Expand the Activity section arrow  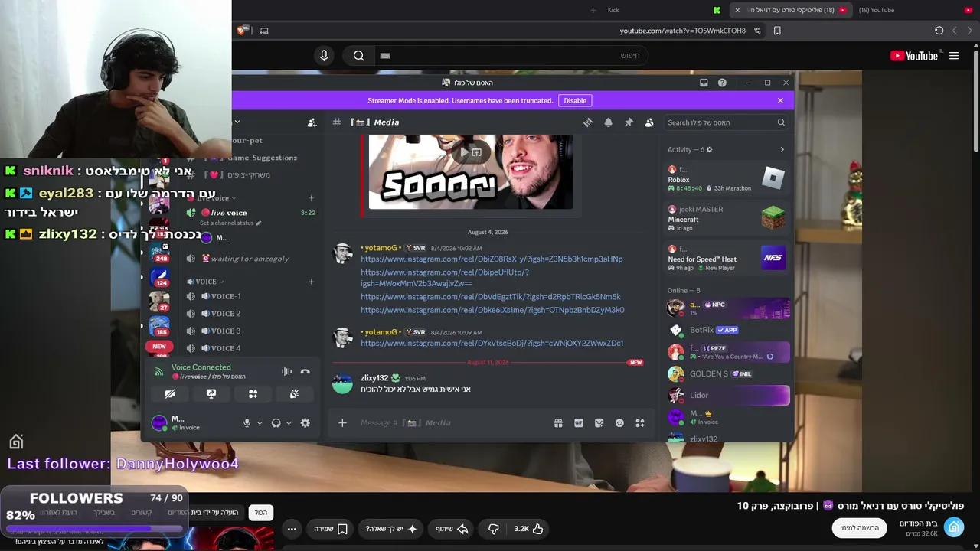(782, 150)
